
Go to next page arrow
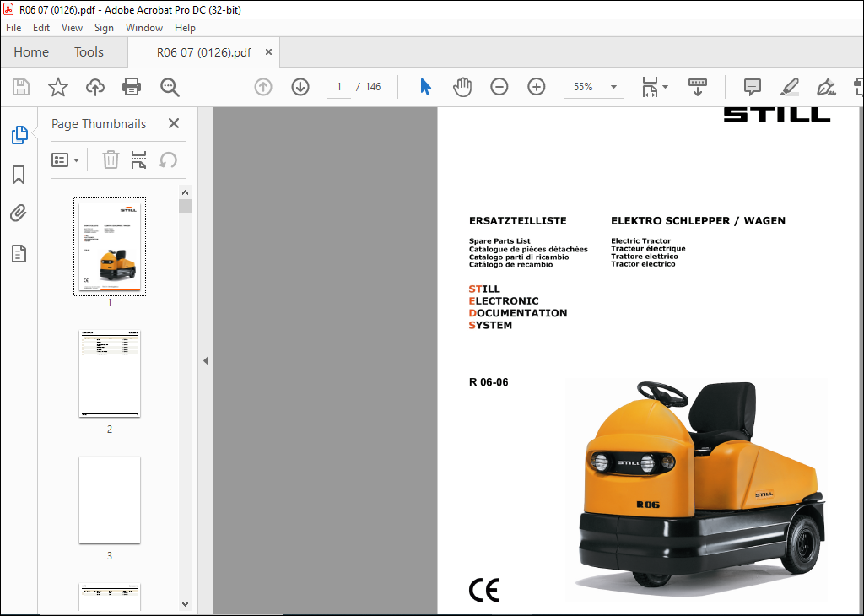[300, 87]
